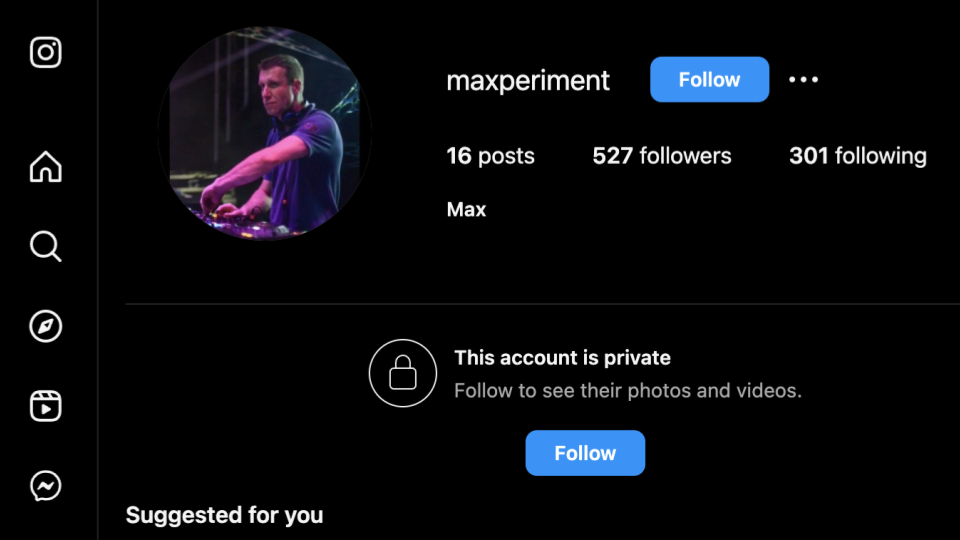Click the display name Max
The width and height of the screenshot is (960, 540).
click(467, 209)
